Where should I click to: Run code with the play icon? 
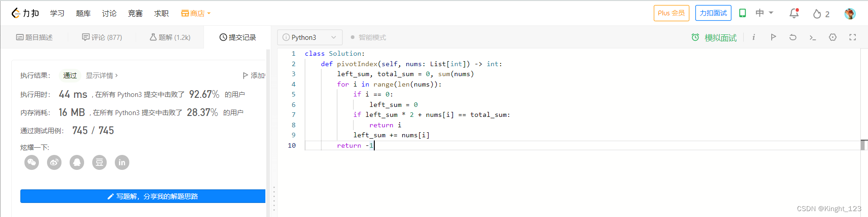tap(773, 37)
